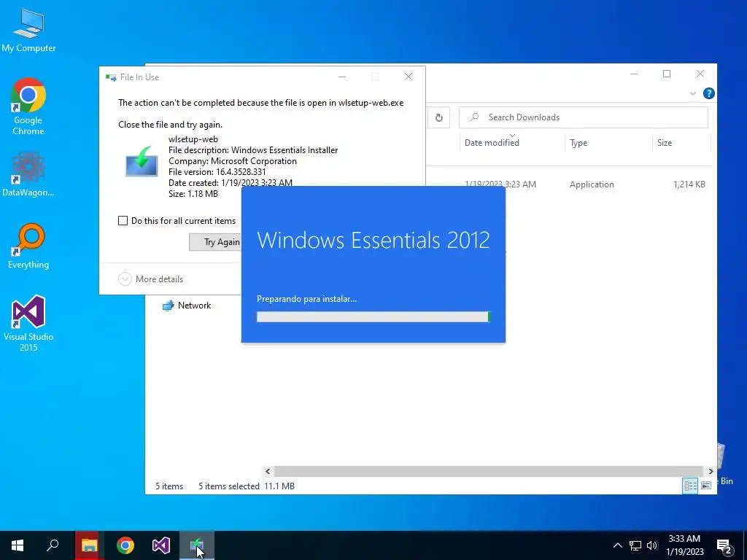Click the '1,214 KB' size cell
The width and height of the screenshot is (747, 560).
point(689,184)
